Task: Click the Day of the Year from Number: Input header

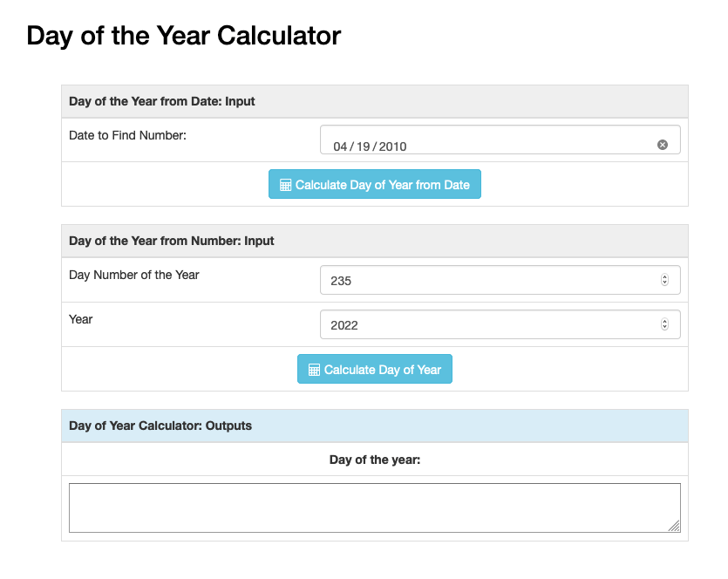Action: [172, 241]
